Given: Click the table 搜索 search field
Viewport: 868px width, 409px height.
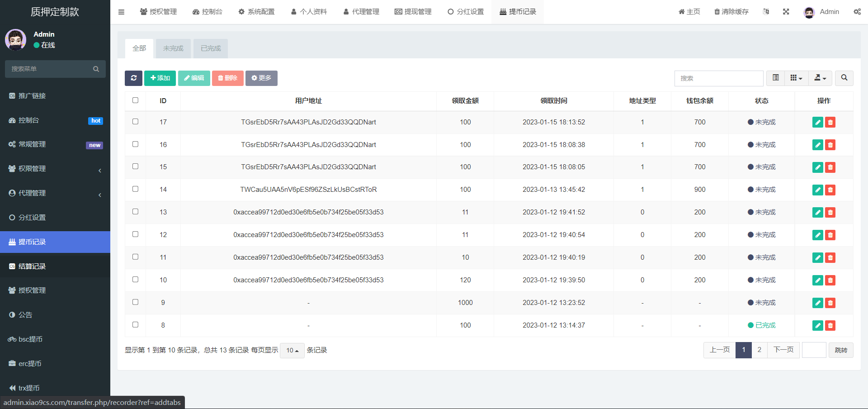Looking at the screenshot, I should (x=719, y=78).
